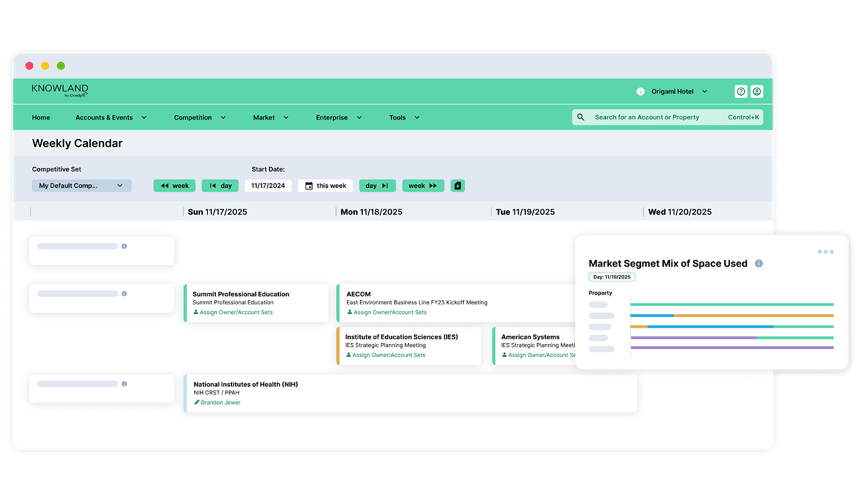Click the Day: 11/19/2025 tag

click(612, 277)
